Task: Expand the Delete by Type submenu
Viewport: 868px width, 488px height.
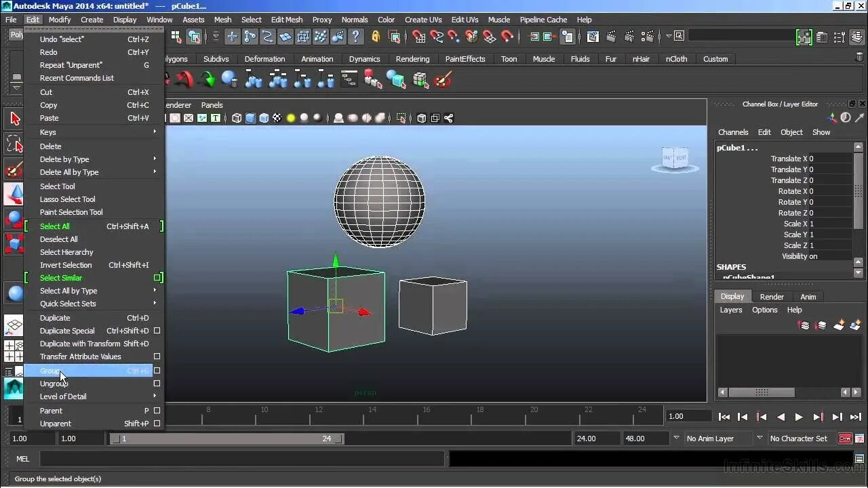Action: click(x=94, y=159)
